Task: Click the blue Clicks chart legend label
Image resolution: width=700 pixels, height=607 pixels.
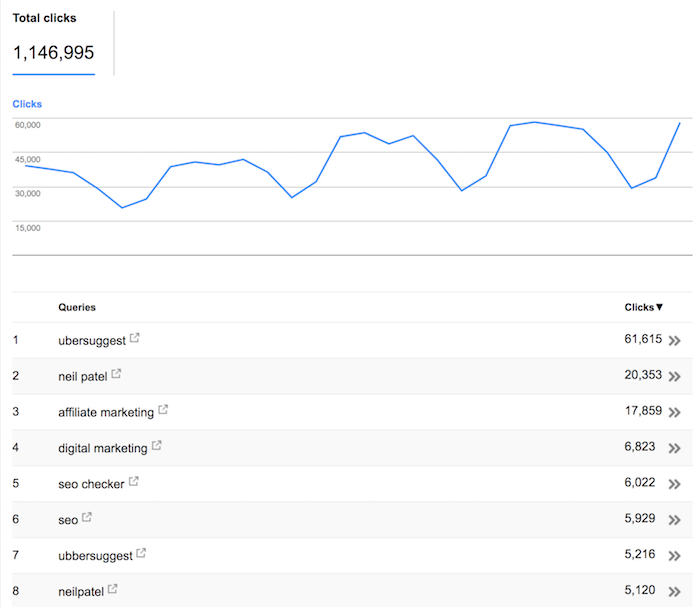Action: click(27, 104)
